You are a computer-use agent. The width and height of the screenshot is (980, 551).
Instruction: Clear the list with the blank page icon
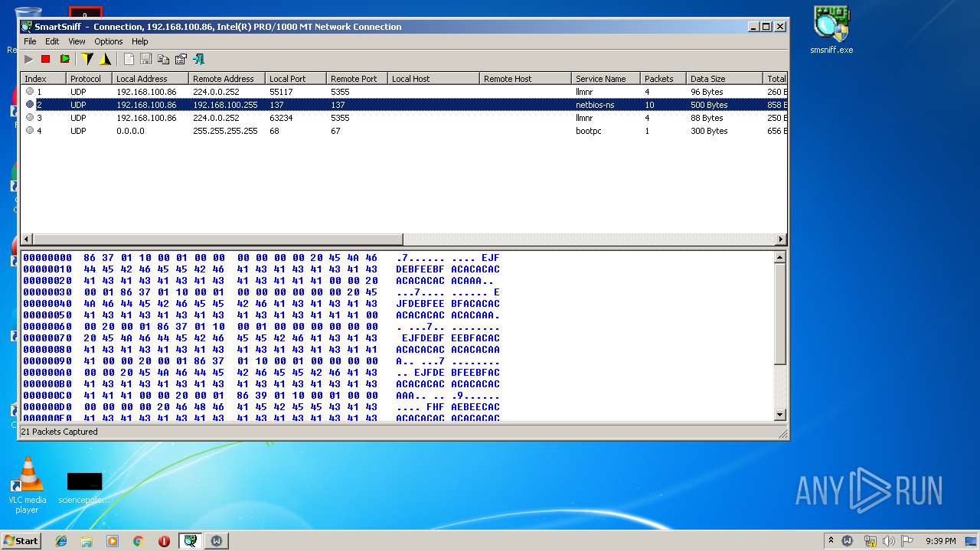(x=129, y=59)
